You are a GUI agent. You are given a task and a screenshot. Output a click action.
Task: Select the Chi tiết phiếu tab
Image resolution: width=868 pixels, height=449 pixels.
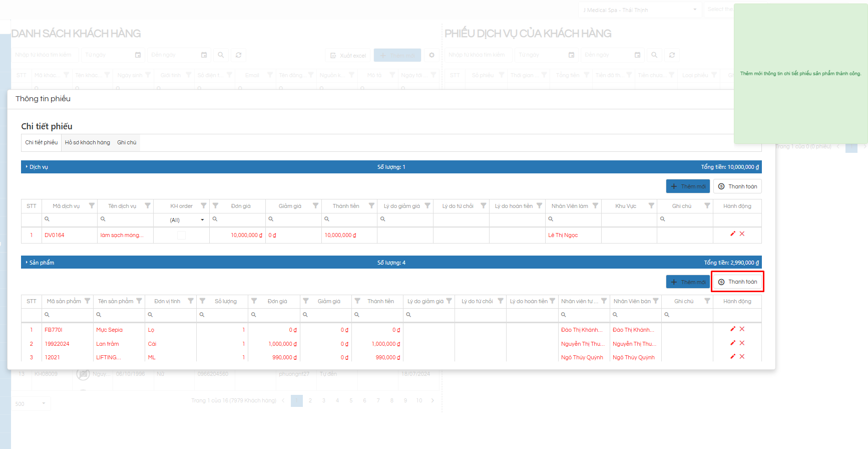point(42,142)
